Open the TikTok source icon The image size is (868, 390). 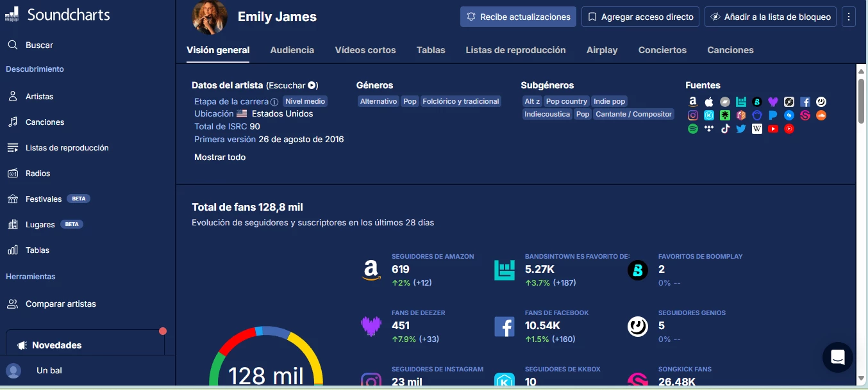point(725,129)
